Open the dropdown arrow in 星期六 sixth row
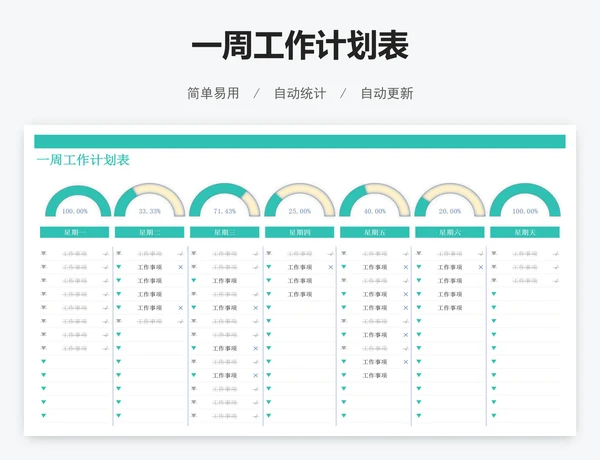The image size is (600, 460). click(419, 321)
